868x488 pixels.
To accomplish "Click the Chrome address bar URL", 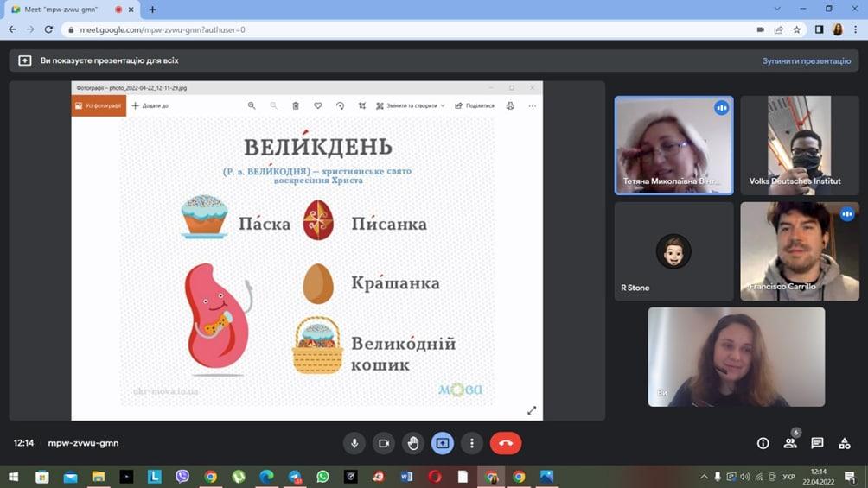I will pos(163,29).
